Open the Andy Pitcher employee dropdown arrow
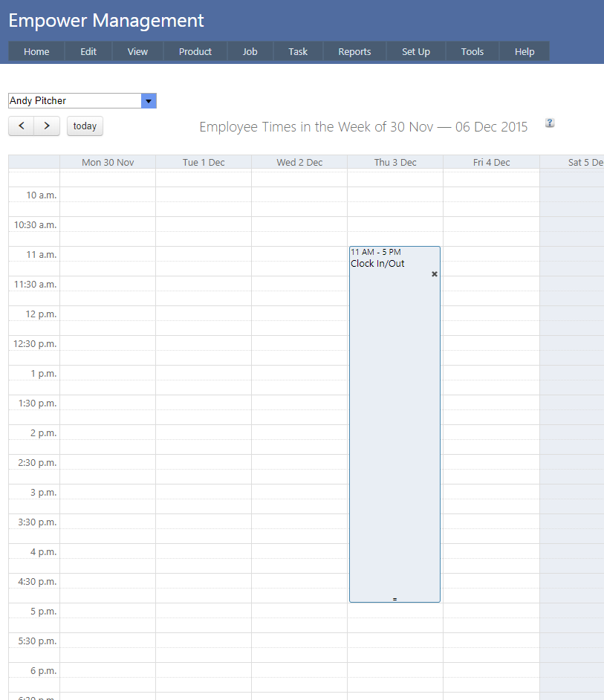This screenshot has width=604, height=700. 149,101
